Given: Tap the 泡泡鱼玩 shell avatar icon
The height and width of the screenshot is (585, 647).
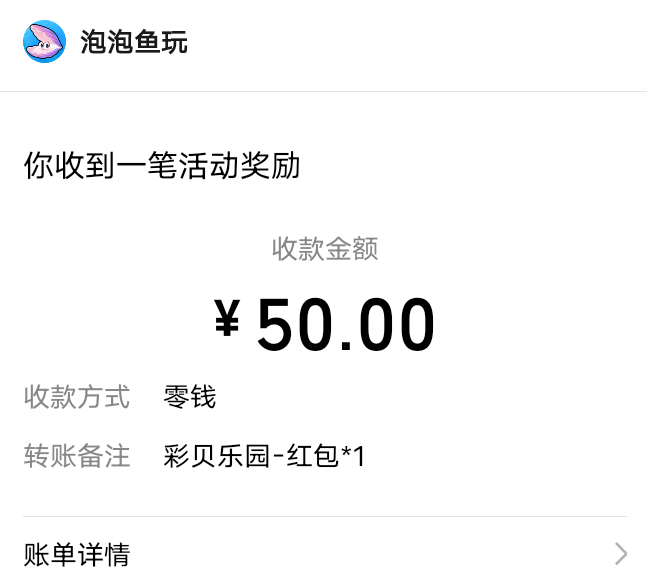Looking at the screenshot, I should tap(44, 42).
